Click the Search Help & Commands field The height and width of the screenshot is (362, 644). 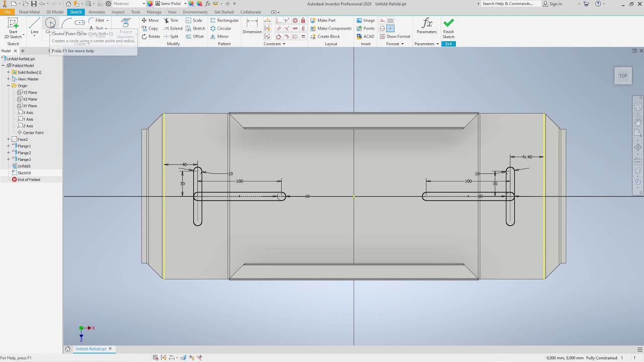tap(510, 4)
